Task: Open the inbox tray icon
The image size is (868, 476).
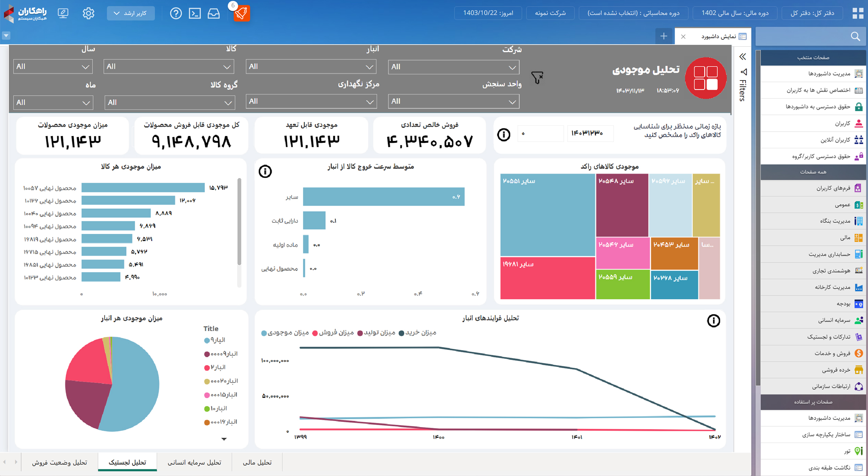Action: 214,13
